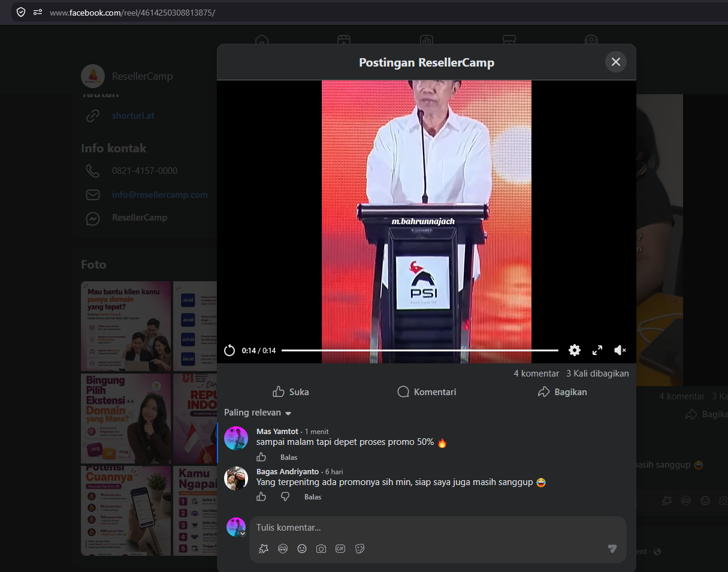
Task: Open Mas Yamtot's profile name
Action: click(x=277, y=431)
